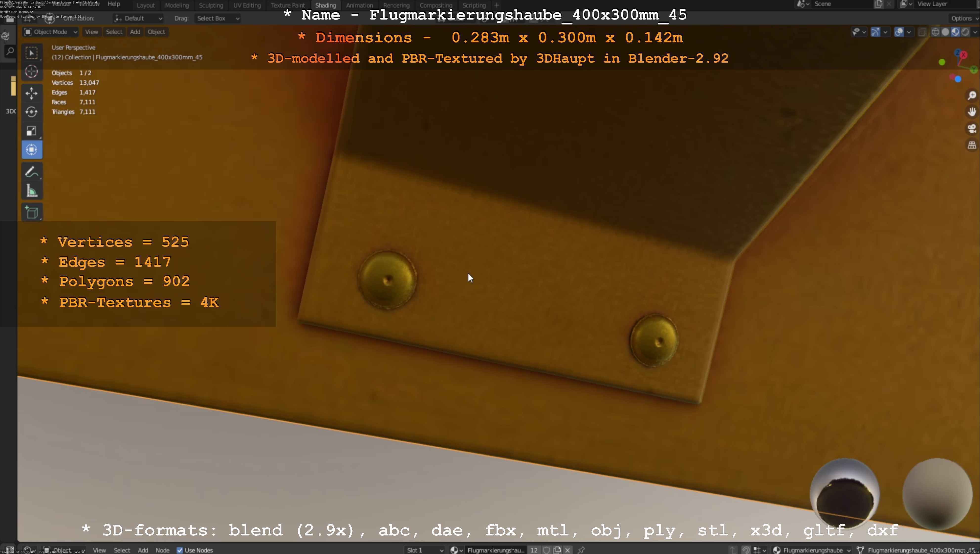Choose the Annotate pencil tool
Screen dimensions: 980x554
(32, 172)
